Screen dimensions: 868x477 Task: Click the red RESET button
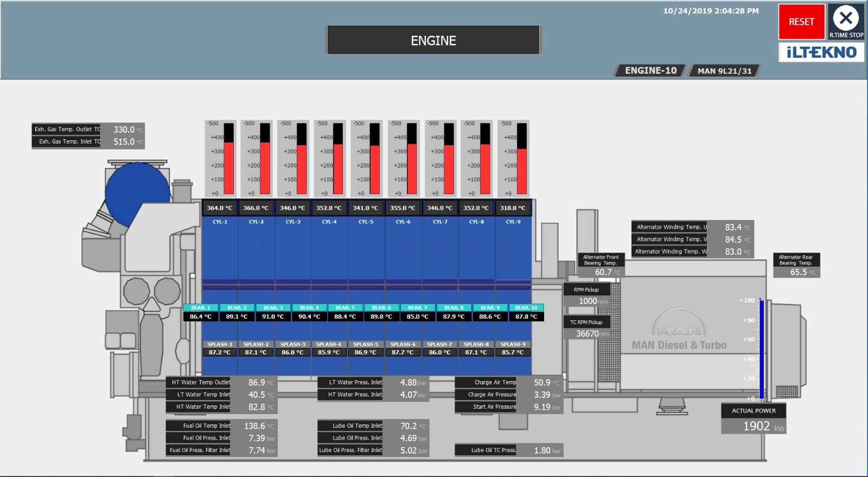801,22
